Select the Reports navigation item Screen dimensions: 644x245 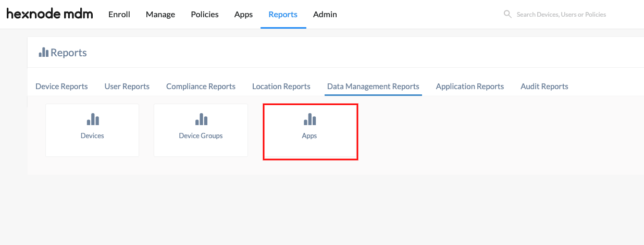click(x=283, y=15)
